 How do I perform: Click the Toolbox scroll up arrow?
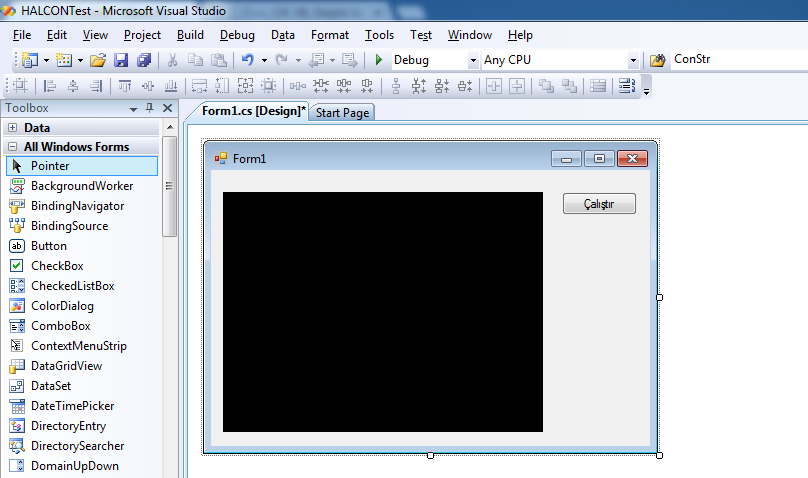point(170,127)
